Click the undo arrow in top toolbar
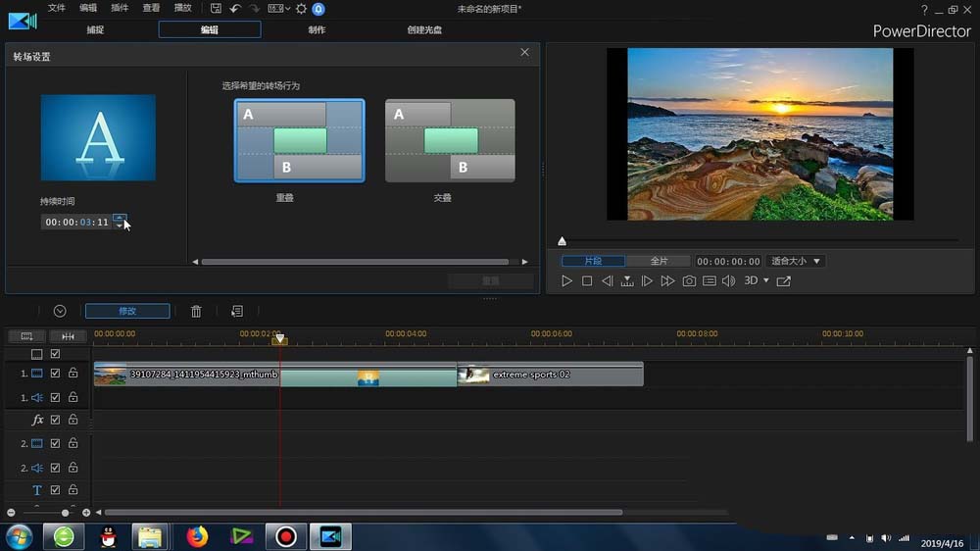Viewport: 980px width, 551px height. point(235,9)
